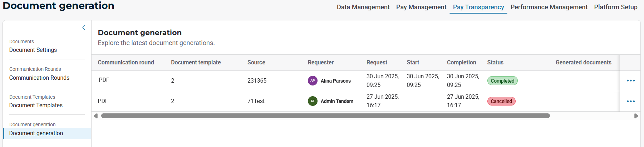Open Document Templates in the sidebar
Image resolution: width=644 pixels, height=147 pixels.
point(36,105)
